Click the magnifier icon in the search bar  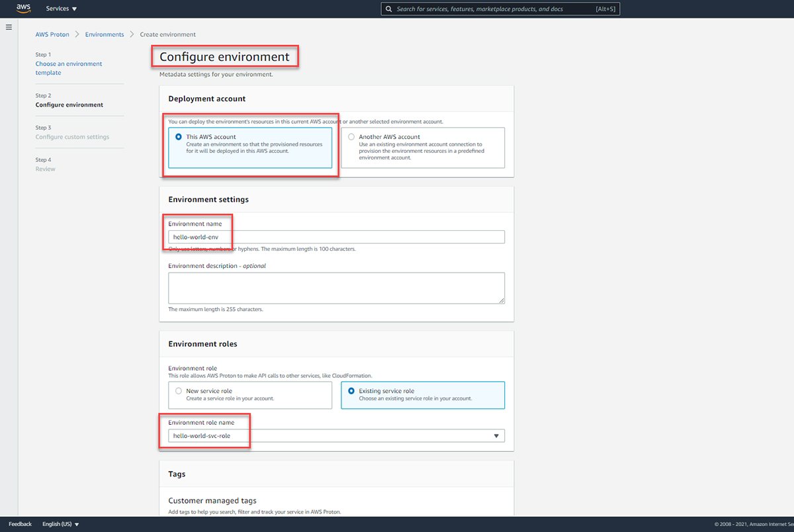(x=389, y=9)
